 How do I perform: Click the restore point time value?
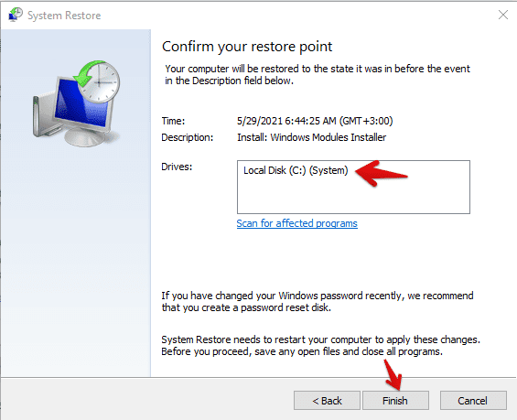click(315, 121)
